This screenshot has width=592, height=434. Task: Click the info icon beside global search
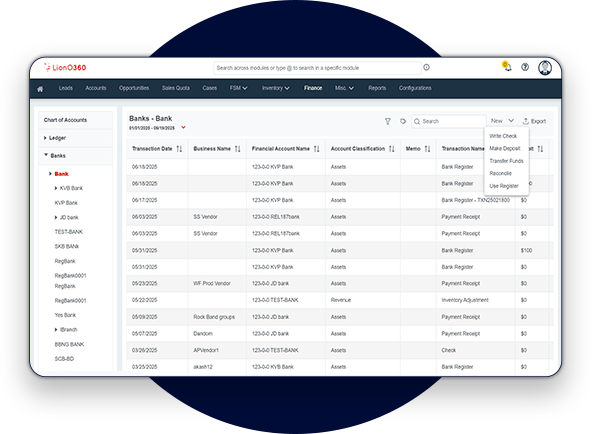pos(426,68)
